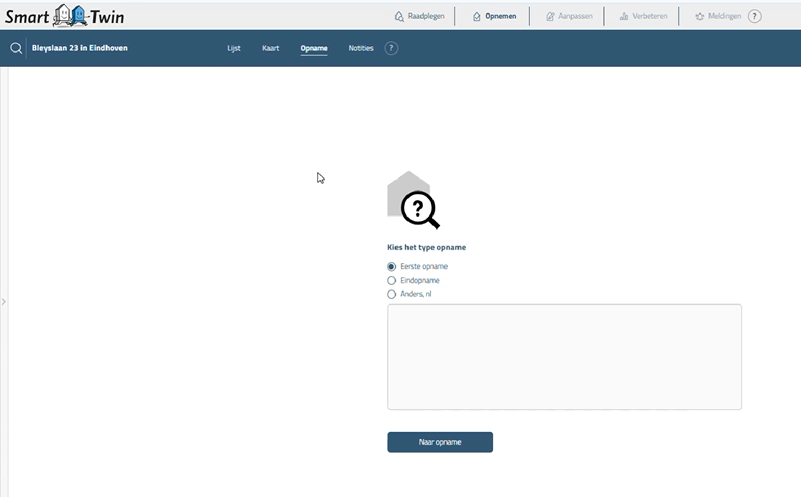
Task: Select the Opname tab
Action: tap(314, 48)
